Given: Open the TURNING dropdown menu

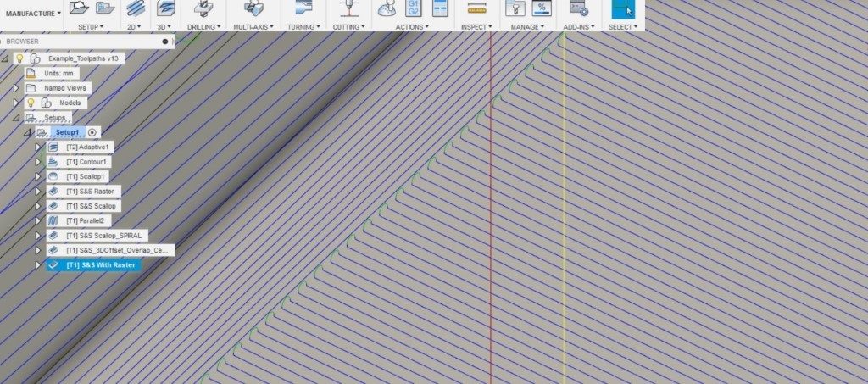Looking at the screenshot, I should pos(303,26).
